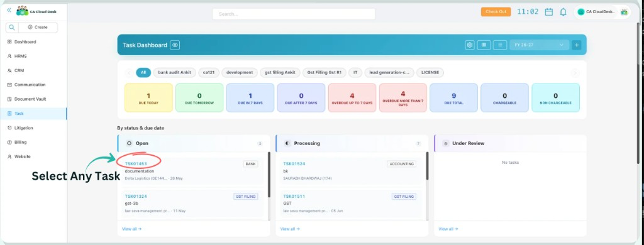644x245 pixels.
Task: Click the plus button in dashboard header
Action: [x=576, y=45]
